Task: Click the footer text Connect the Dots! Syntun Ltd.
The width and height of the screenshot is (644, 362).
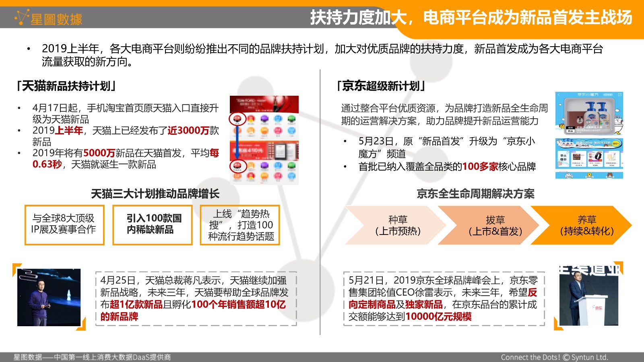Action: coord(554,357)
